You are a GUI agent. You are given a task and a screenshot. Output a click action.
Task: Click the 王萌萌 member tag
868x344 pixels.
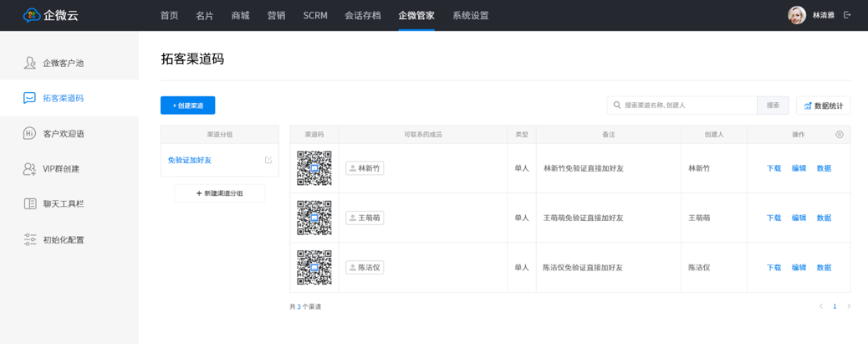pyautogui.click(x=365, y=218)
